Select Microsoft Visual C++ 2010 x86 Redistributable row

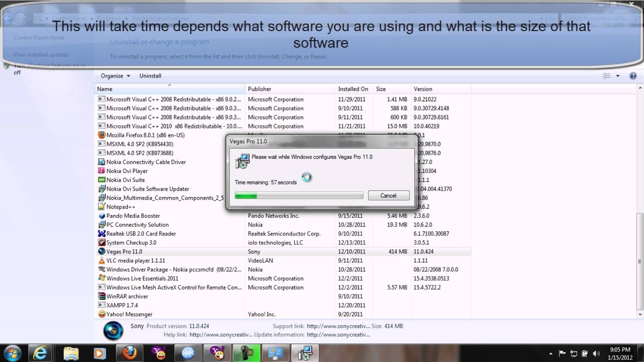pyautogui.click(x=283, y=126)
